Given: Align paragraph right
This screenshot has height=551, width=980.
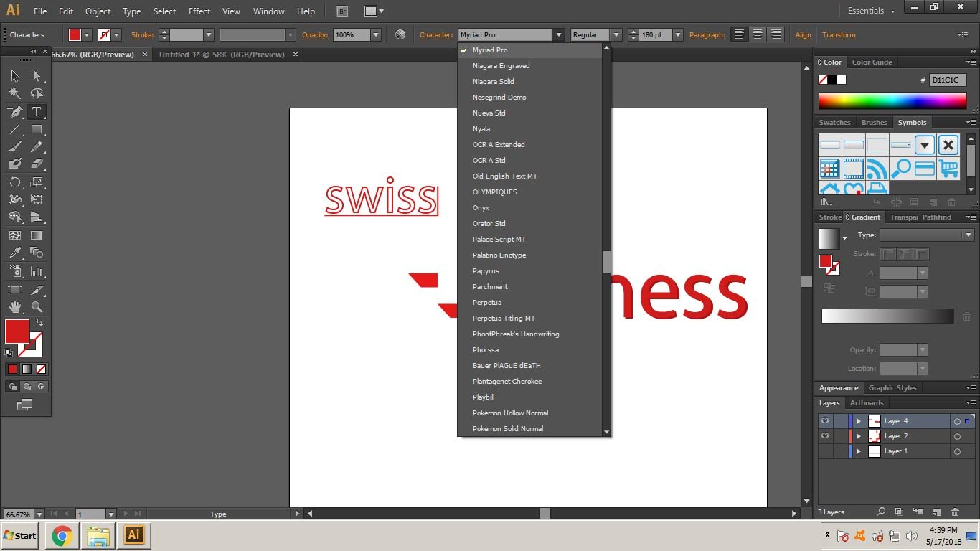Looking at the screenshot, I should coord(775,34).
